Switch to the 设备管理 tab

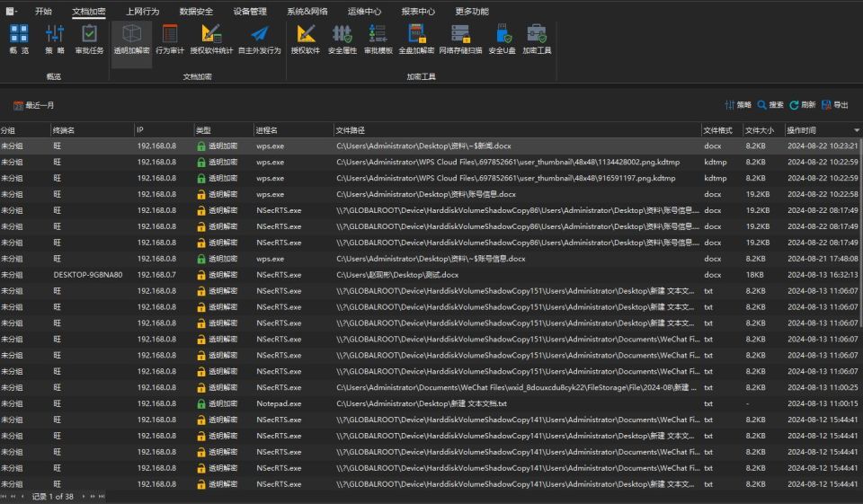250,11
